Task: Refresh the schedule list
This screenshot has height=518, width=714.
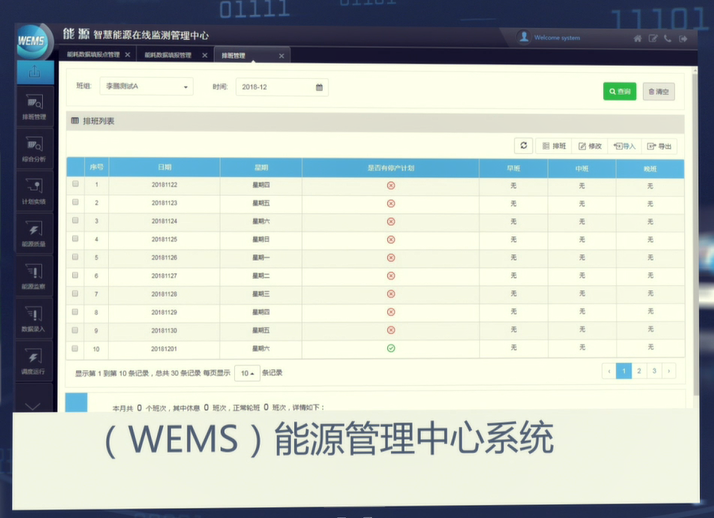Action: click(524, 146)
